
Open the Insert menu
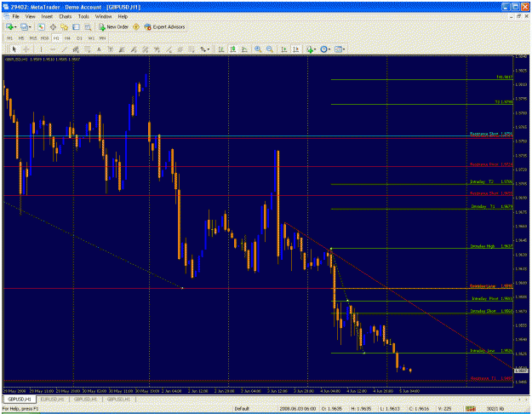tap(47, 16)
